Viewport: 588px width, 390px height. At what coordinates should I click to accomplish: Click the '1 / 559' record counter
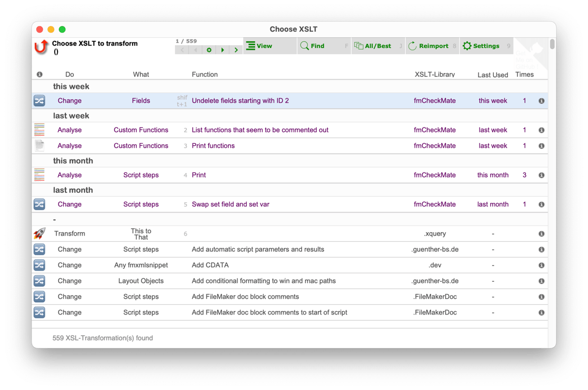186,41
